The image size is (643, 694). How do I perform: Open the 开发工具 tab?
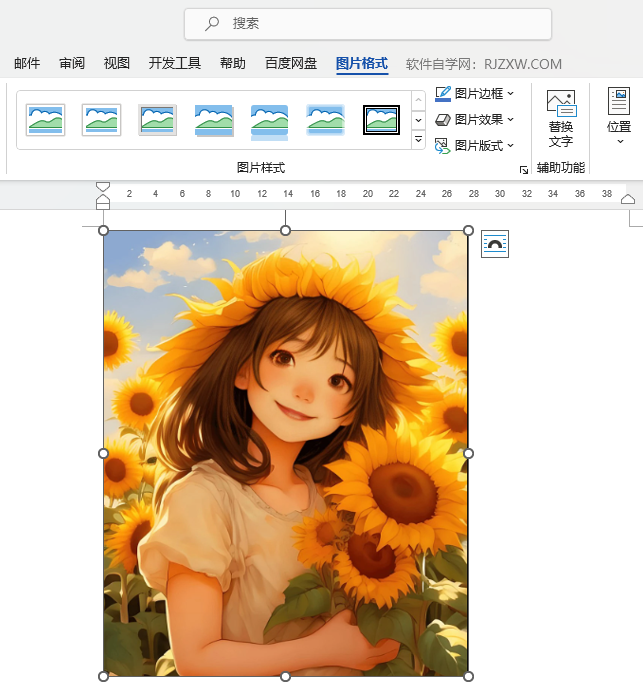[175, 64]
